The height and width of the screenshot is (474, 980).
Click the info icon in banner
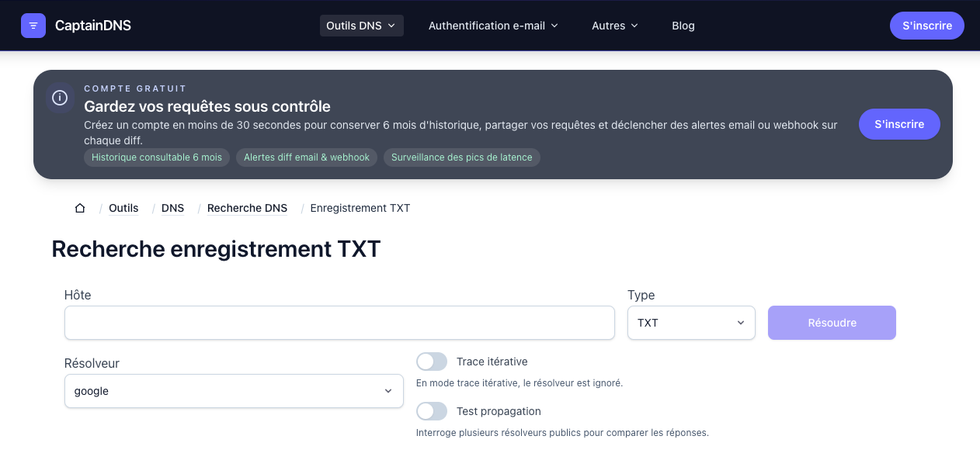tap(60, 98)
